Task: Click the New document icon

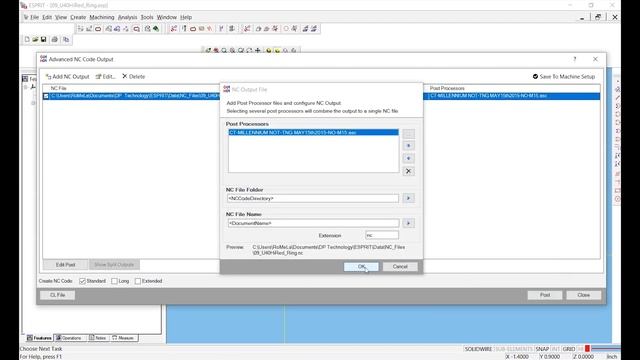Action: pyautogui.click(x=27, y=40)
